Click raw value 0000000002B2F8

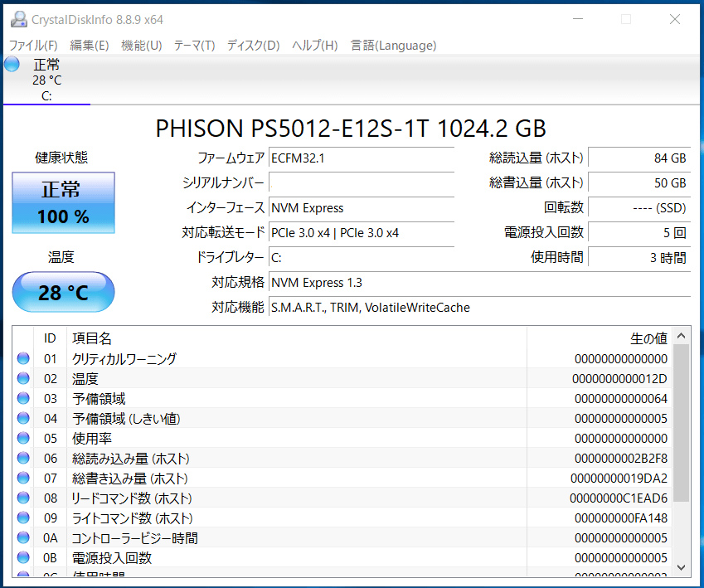pyautogui.click(x=621, y=458)
